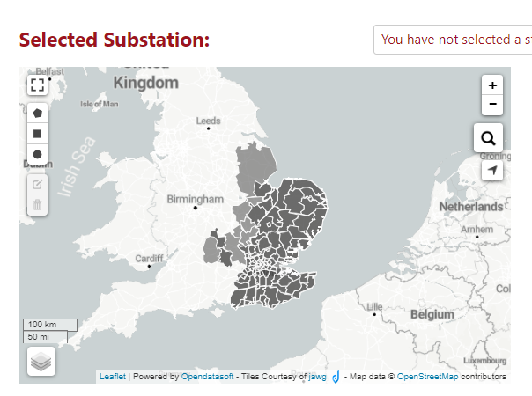This screenshot has width=532, height=396.
Task: Open the map layers selector
Action: (x=41, y=362)
